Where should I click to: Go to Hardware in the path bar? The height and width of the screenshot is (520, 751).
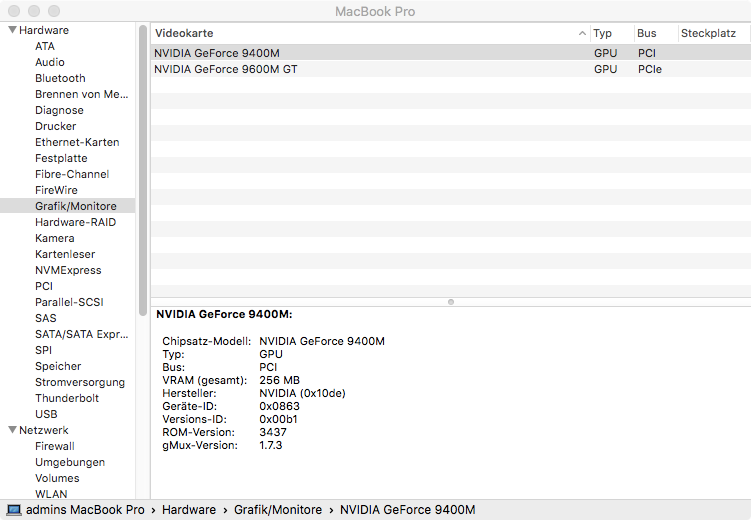click(x=189, y=510)
